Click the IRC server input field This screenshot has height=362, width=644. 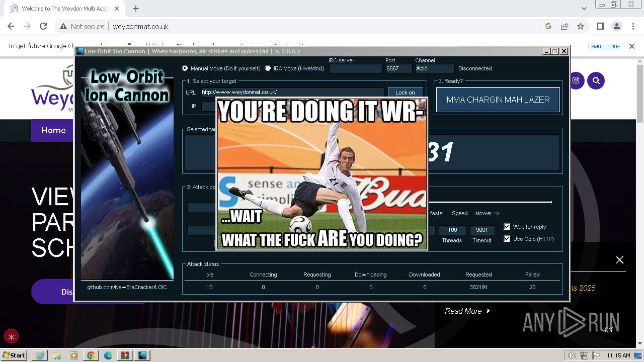tap(356, 68)
